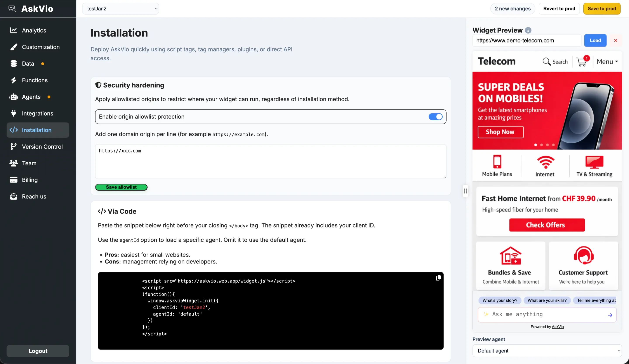Viewport: 629px width, 364px height.
Task: Click the Widget Preview info icon
Action: [x=528, y=30]
